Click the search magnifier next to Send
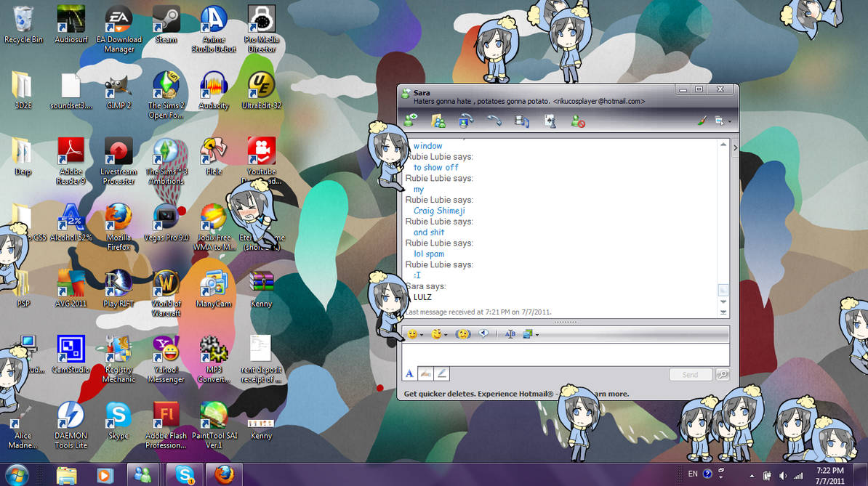Image resolution: width=868 pixels, height=486 pixels. pyautogui.click(x=723, y=374)
